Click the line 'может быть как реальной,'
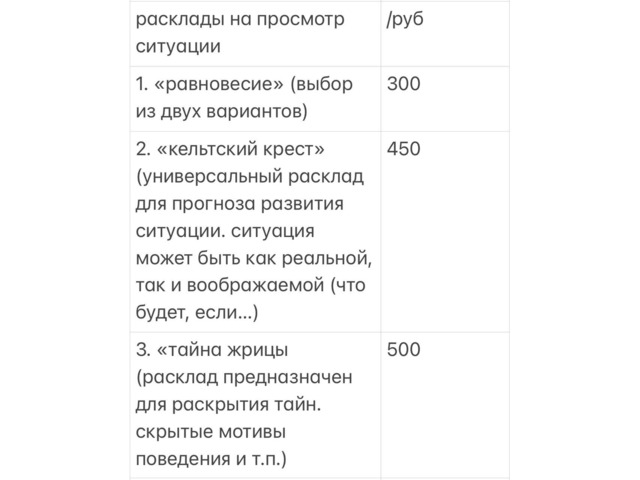This screenshot has width=640, height=480. click(253, 258)
